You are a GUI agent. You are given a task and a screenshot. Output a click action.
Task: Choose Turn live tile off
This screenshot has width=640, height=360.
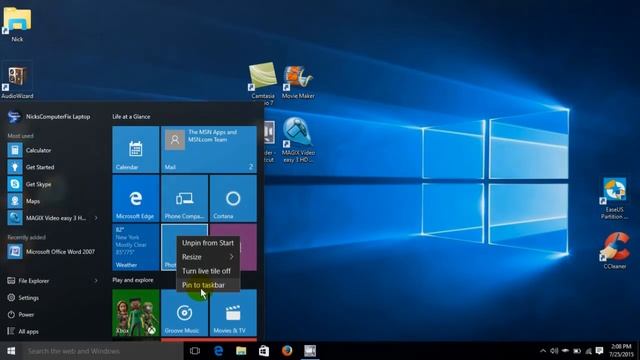208,271
